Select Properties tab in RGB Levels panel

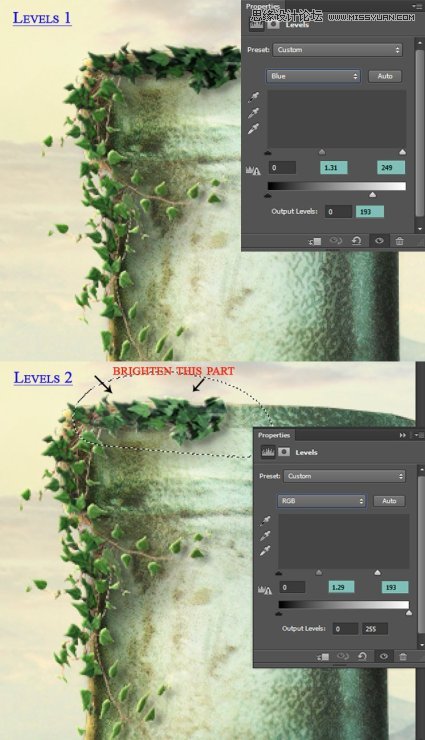274,435
